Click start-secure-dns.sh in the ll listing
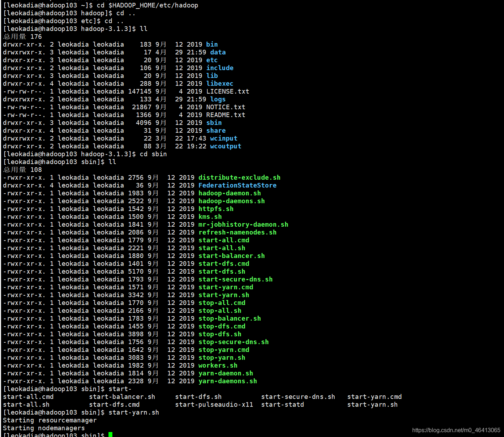504x437 pixels. 235,279
